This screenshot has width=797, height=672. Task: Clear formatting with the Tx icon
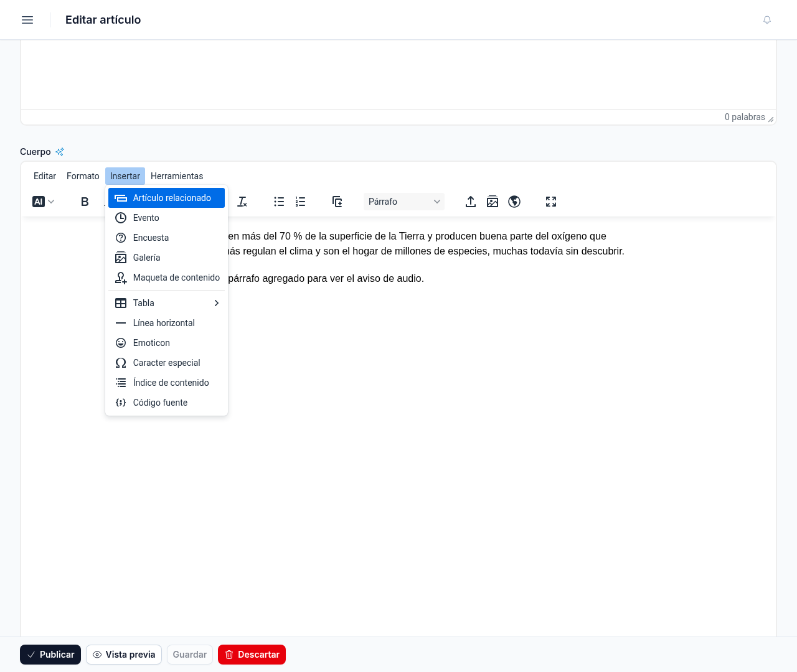click(242, 202)
